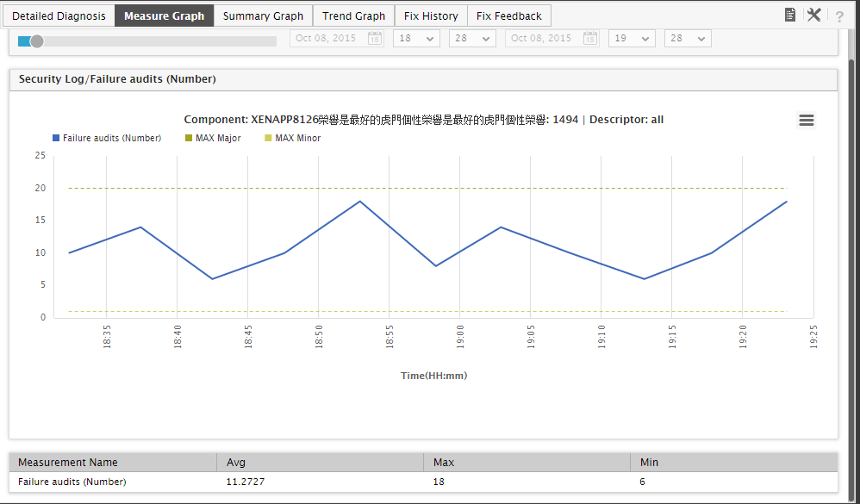Click the 18:35 time axis label
The image size is (860, 504).
(107, 337)
